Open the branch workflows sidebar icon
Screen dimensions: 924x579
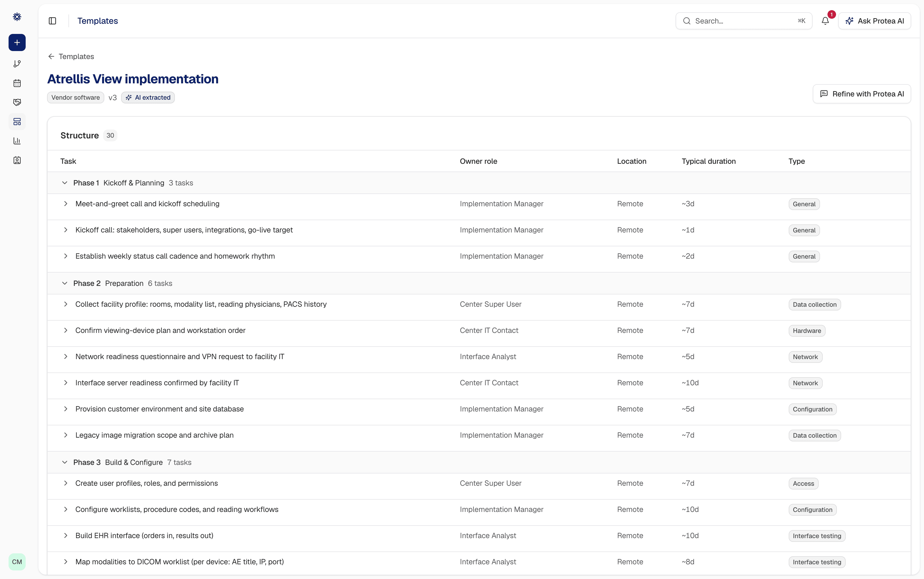coord(17,64)
